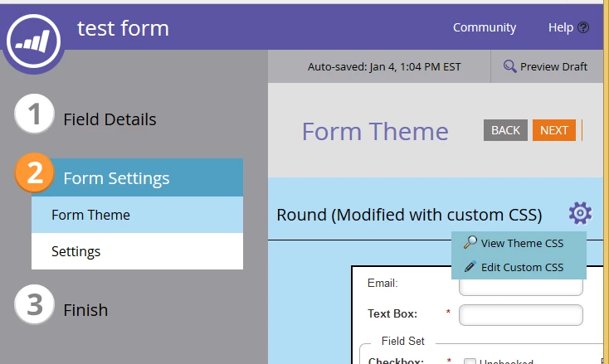This screenshot has width=609, height=364.
Task: Open the Community link
Action: (485, 27)
